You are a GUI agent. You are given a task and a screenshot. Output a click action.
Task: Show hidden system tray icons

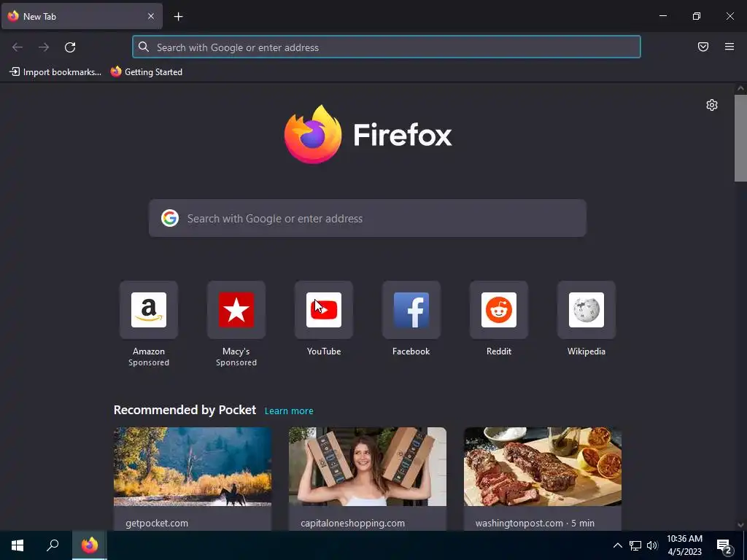(x=617, y=545)
